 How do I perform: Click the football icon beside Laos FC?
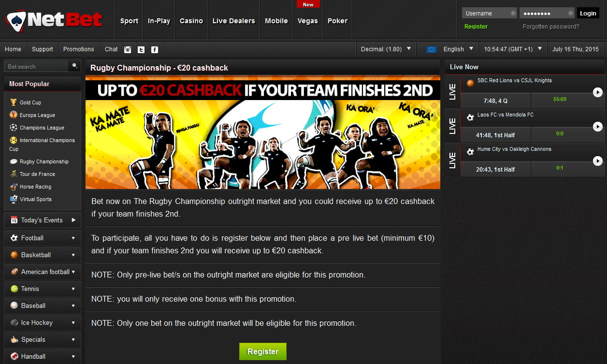point(470,117)
